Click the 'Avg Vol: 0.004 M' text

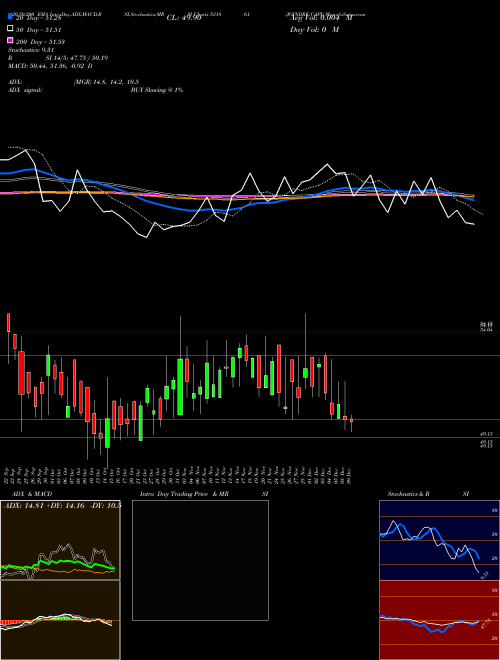[321, 18]
